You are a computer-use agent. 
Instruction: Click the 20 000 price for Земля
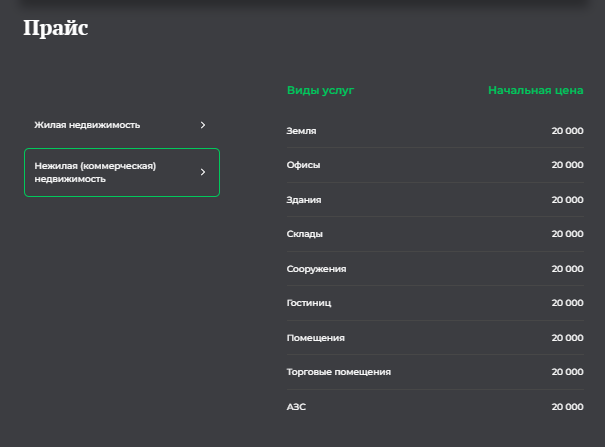pyautogui.click(x=566, y=131)
